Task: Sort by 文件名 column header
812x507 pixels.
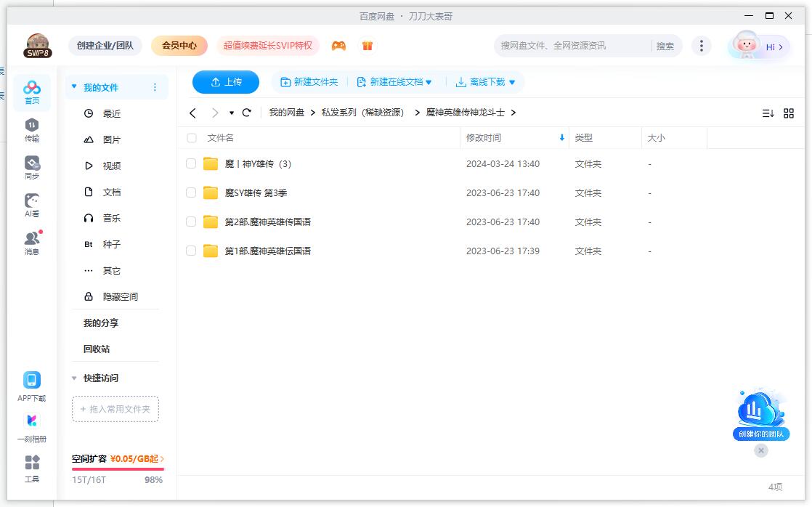Action: click(221, 138)
